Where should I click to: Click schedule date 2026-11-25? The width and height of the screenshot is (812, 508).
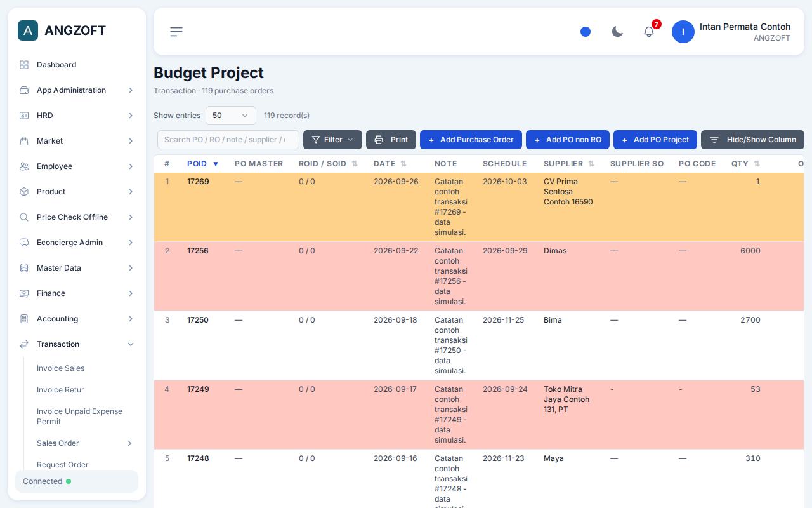pyautogui.click(x=504, y=320)
